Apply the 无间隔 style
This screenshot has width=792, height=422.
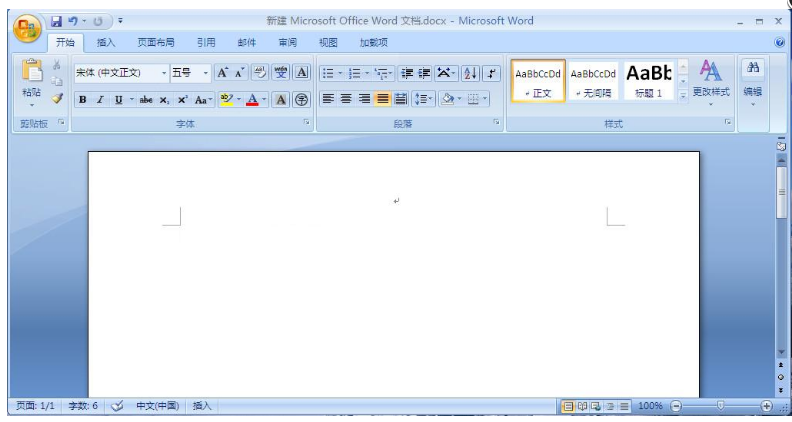click(x=593, y=81)
